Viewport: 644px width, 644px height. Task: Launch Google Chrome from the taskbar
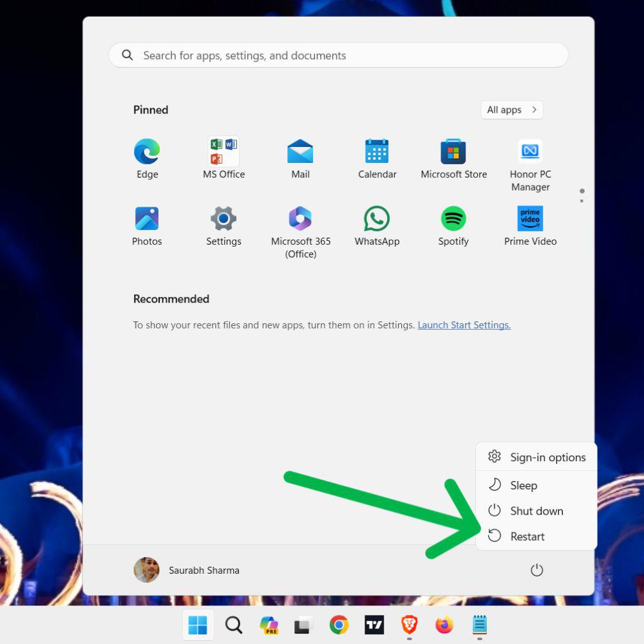click(339, 625)
